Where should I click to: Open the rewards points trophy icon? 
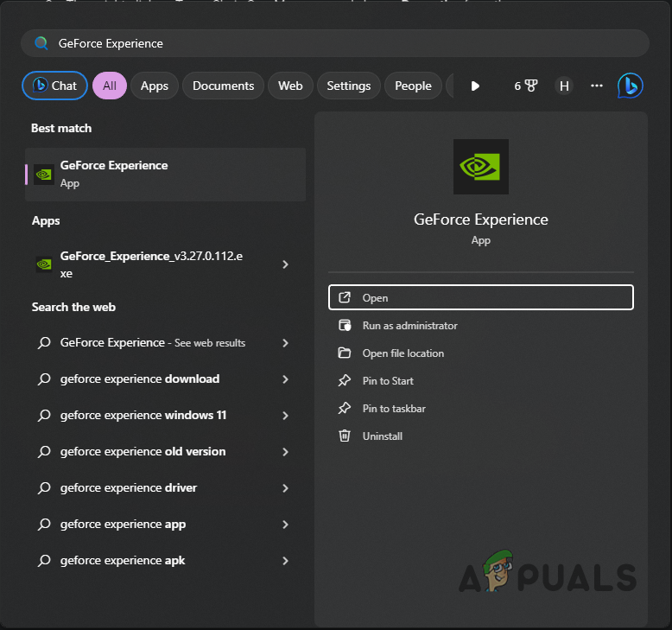point(531,86)
